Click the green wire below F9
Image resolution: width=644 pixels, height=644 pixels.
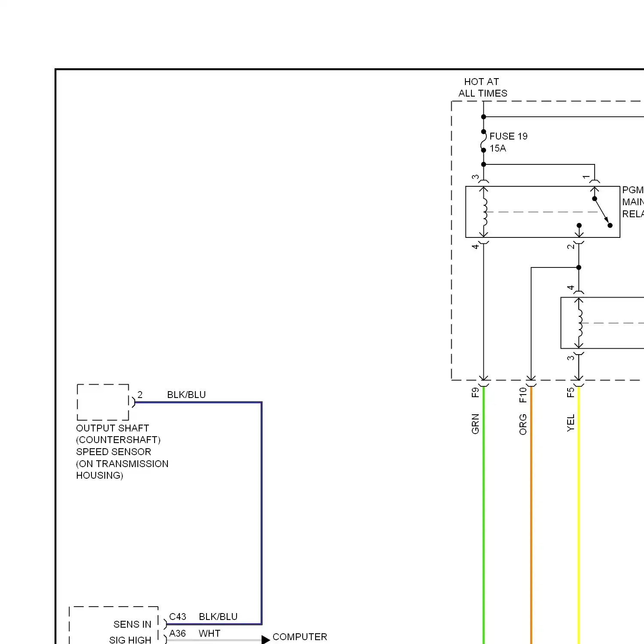(484, 515)
